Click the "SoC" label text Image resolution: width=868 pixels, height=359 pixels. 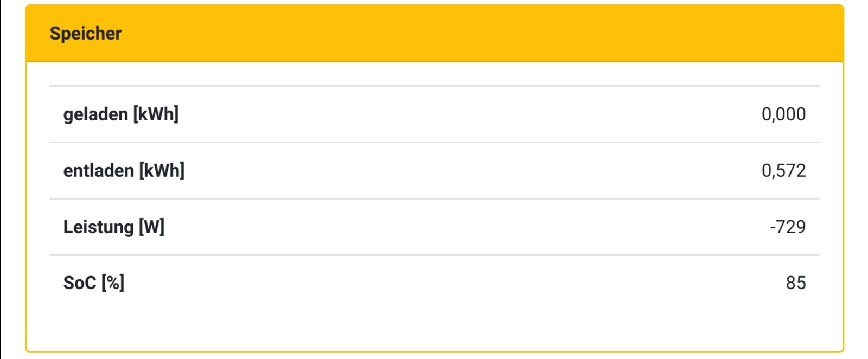80,283
